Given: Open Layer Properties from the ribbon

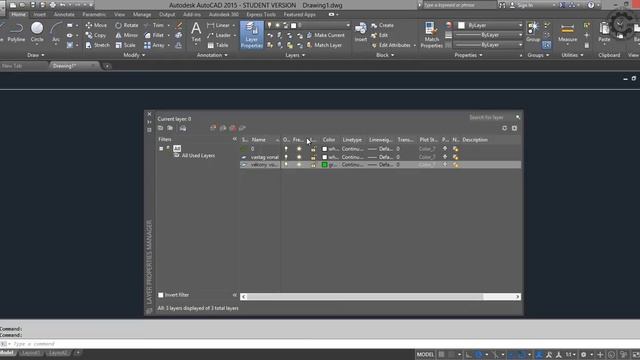Looking at the screenshot, I should (x=251, y=36).
